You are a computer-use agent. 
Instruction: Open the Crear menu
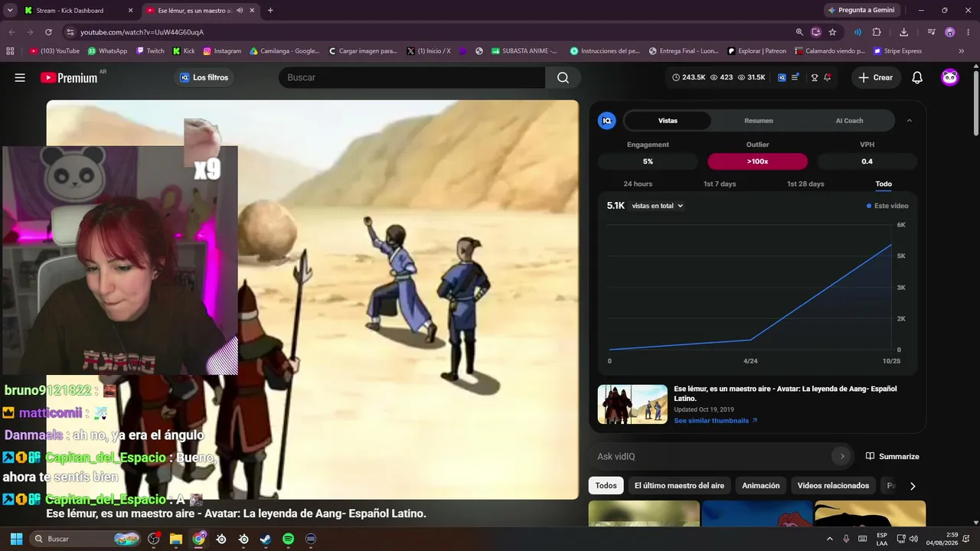pyautogui.click(x=876, y=77)
